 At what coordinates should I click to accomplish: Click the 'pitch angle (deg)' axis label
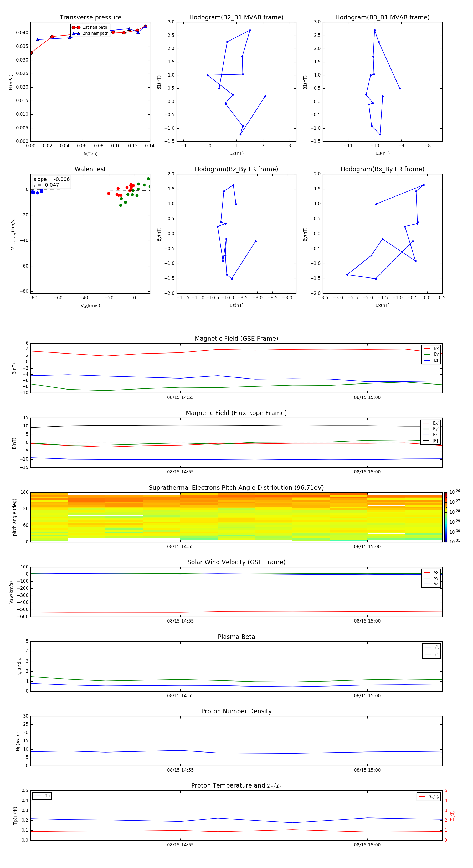[14, 517]
